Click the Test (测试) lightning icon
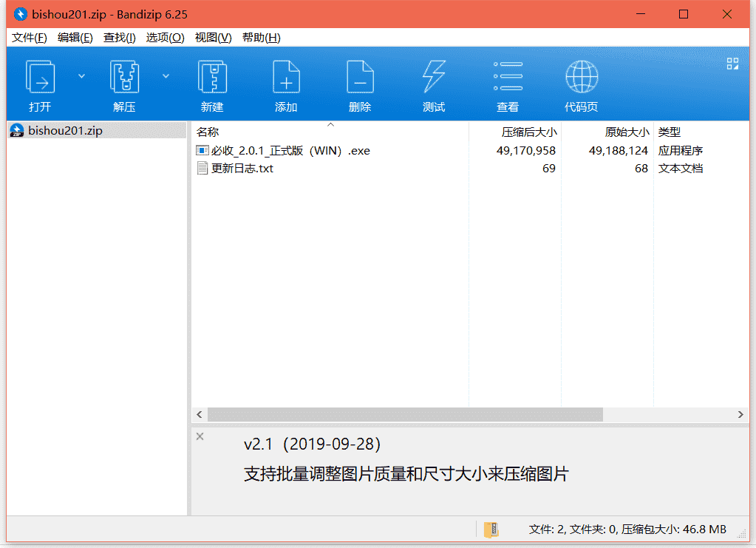This screenshot has width=756, height=548. point(434,77)
